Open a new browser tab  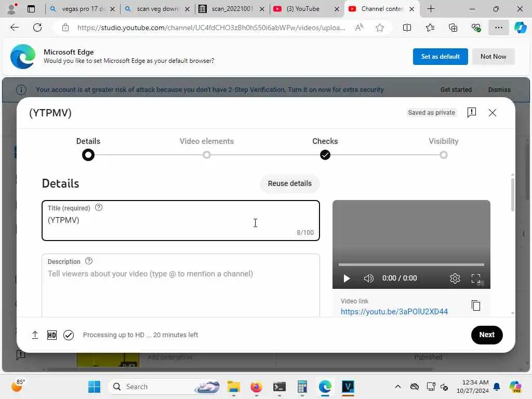(x=431, y=9)
